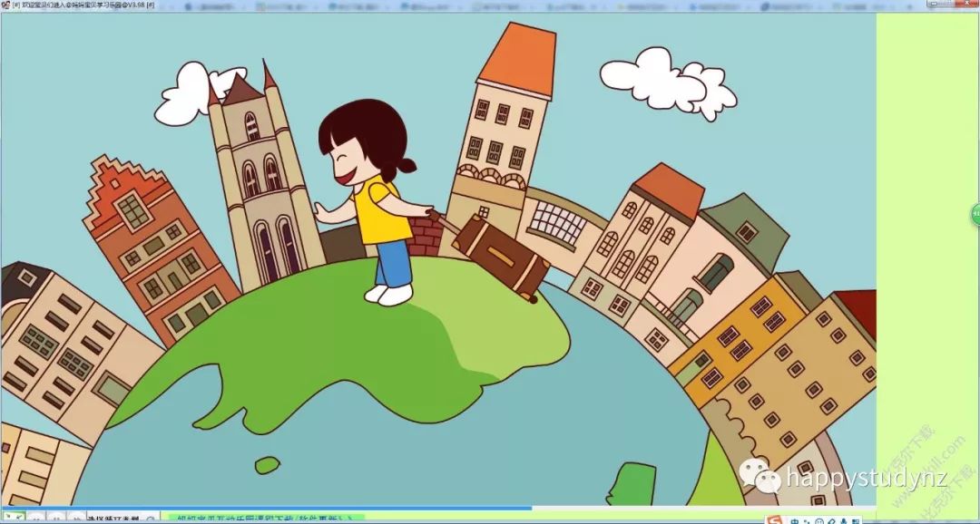
Task: Click the microphone voice input icon
Action: tap(844, 521)
